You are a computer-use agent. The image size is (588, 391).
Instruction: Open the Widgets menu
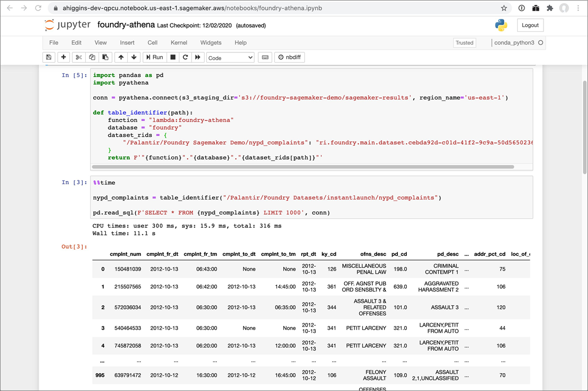pos(210,43)
